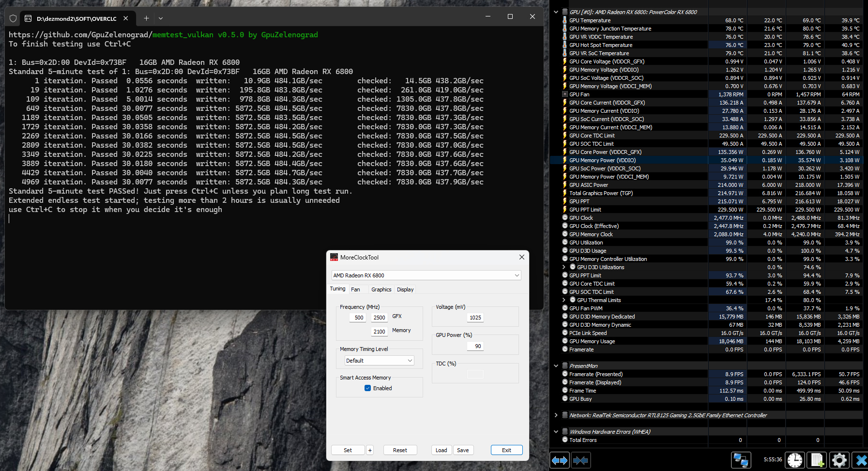Select the GPU Memory Usage row label
The height and width of the screenshot is (471, 868).
click(592, 341)
